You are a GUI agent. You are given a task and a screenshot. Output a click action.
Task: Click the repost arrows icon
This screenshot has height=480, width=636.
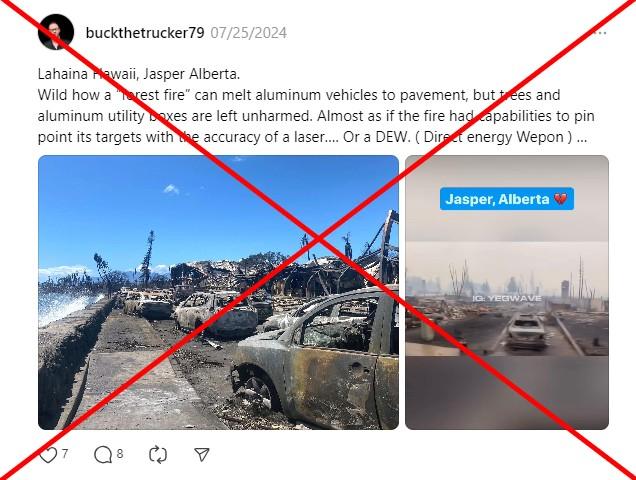(158, 455)
